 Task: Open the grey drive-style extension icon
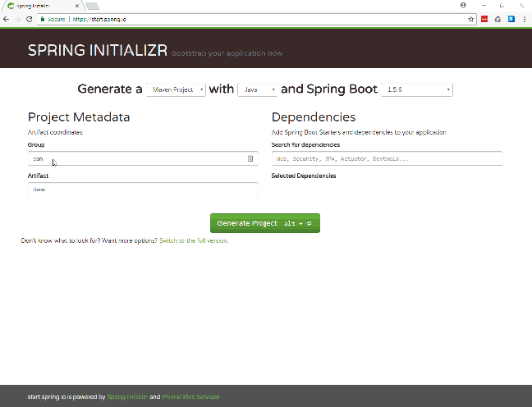498,20
